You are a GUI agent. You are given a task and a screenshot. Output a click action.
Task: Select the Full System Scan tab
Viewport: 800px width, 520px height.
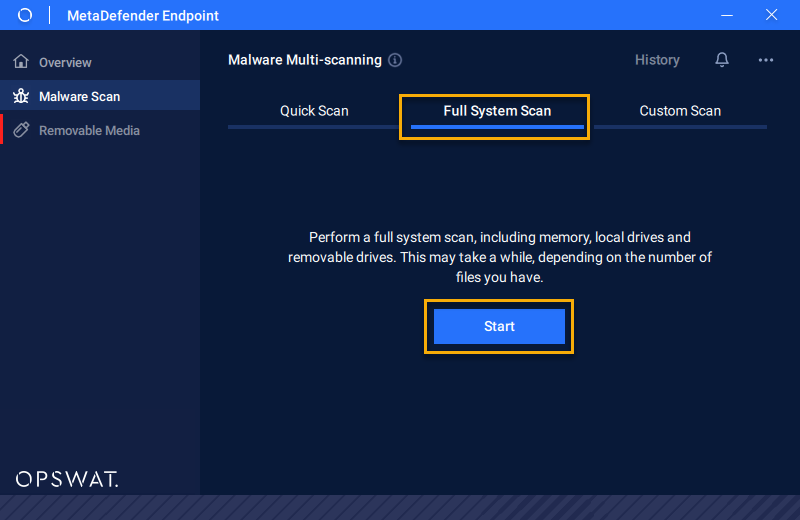(497, 111)
